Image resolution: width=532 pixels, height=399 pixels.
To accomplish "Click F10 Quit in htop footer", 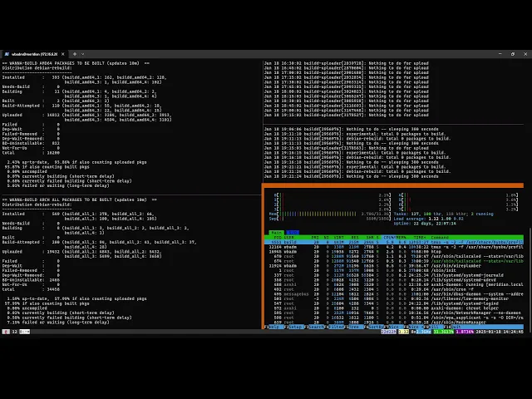I will click(x=453, y=327).
